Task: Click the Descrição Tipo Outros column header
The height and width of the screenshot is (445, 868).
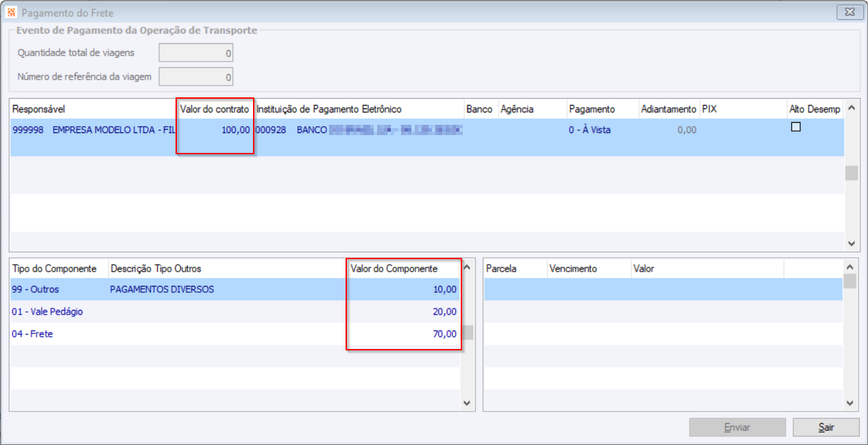Action: pyautogui.click(x=228, y=269)
